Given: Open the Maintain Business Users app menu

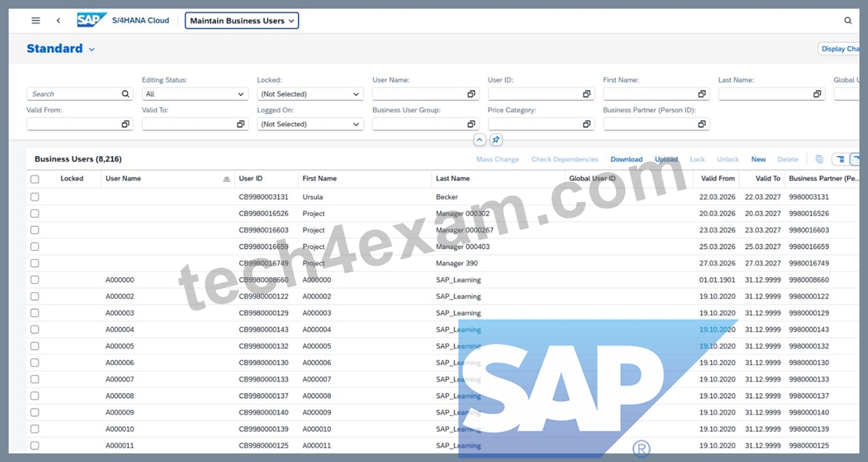Looking at the screenshot, I should [242, 20].
